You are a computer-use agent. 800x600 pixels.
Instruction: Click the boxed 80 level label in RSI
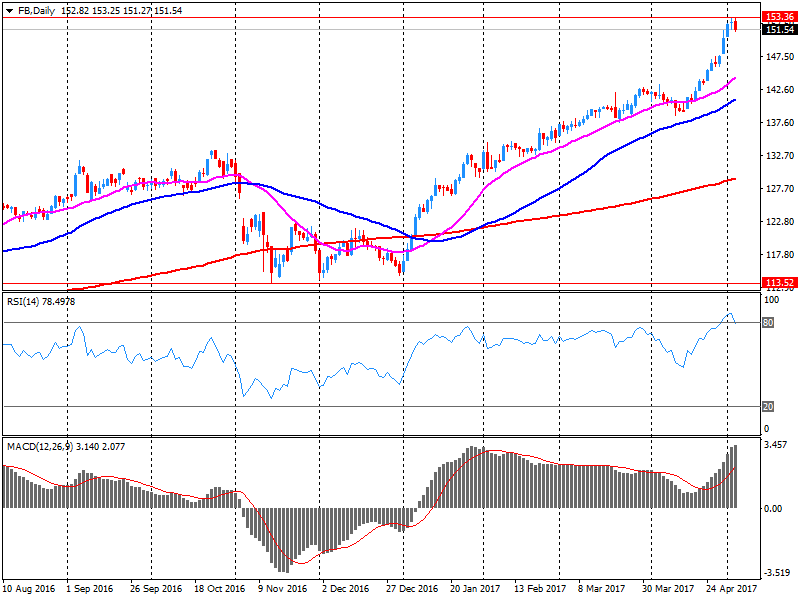pyautogui.click(x=769, y=323)
